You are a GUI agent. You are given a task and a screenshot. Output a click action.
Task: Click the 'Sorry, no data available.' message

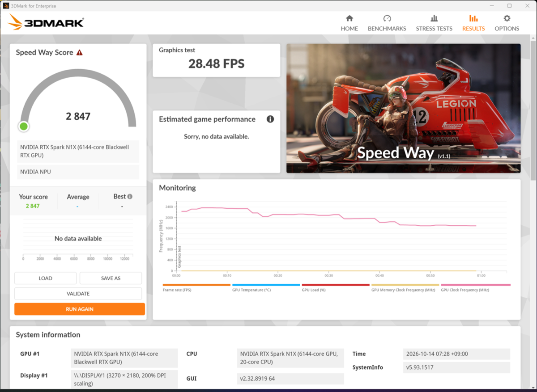coord(216,136)
